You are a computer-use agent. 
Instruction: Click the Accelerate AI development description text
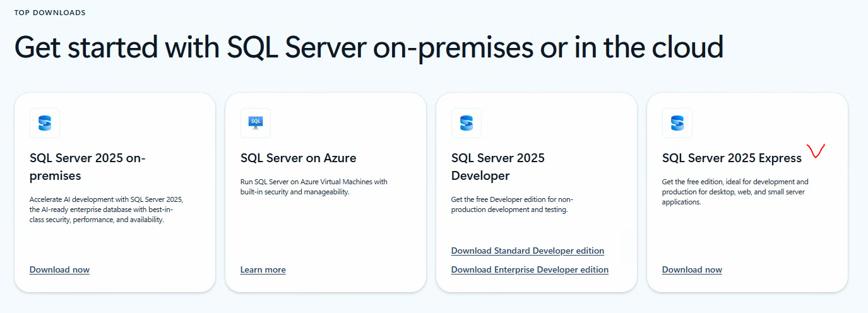pos(107,210)
